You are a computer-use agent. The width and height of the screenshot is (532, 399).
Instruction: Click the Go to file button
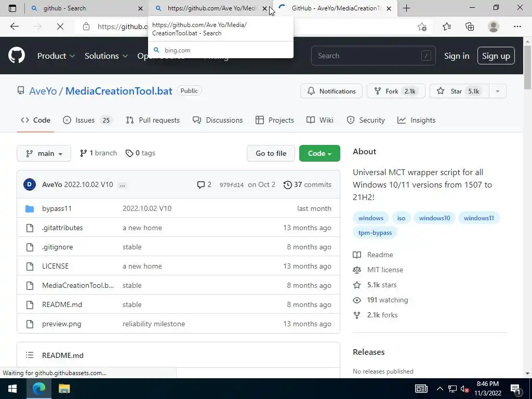point(271,153)
